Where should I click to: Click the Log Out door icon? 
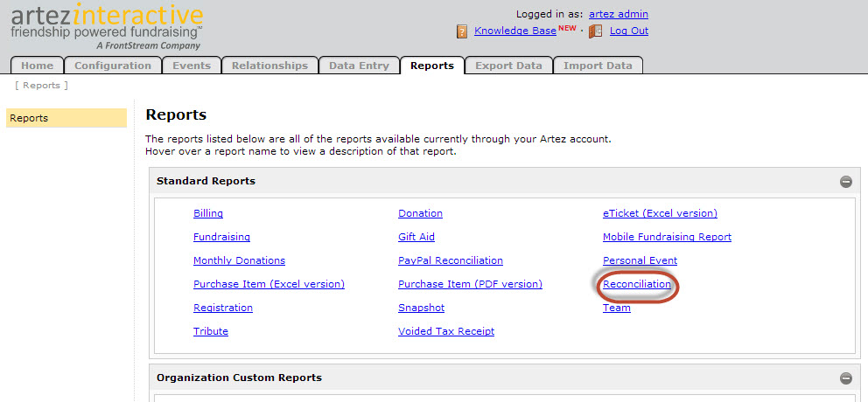point(595,31)
